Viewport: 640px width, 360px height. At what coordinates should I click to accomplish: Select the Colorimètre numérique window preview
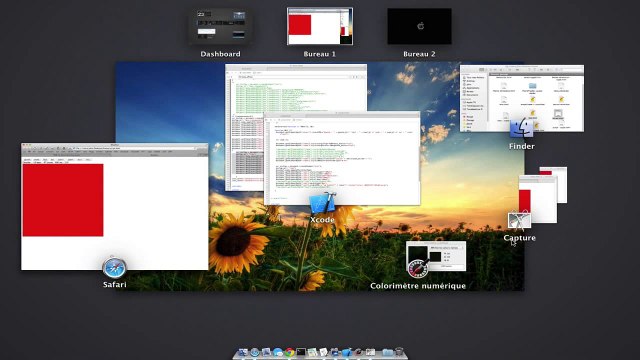(x=436, y=256)
